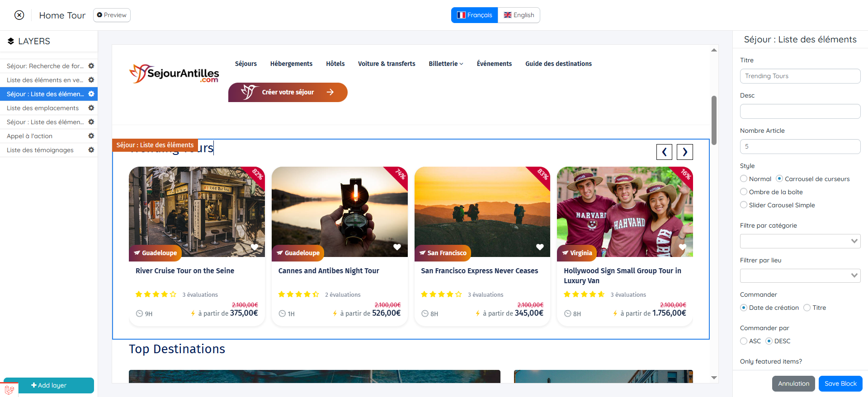Click the close editor X icon
This screenshot has height=397, width=868.
click(x=19, y=15)
